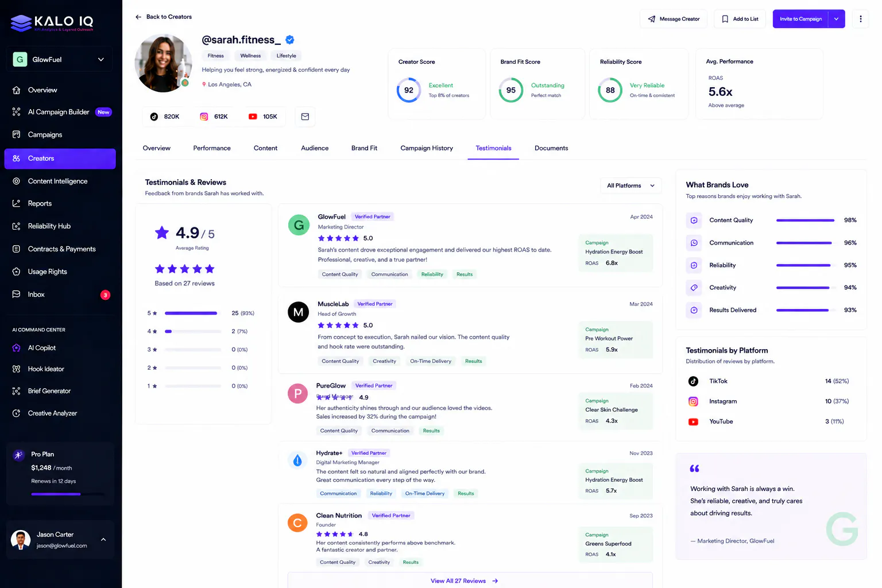Click the Brief Generator icon
Image resolution: width=882 pixels, height=588 pixels.
tap(16, 391)
